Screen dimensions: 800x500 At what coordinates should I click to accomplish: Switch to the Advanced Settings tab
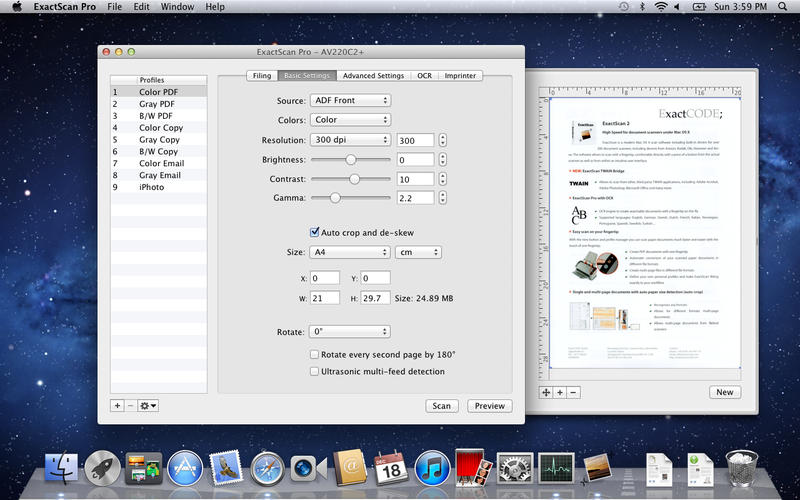tap(372, 75)
